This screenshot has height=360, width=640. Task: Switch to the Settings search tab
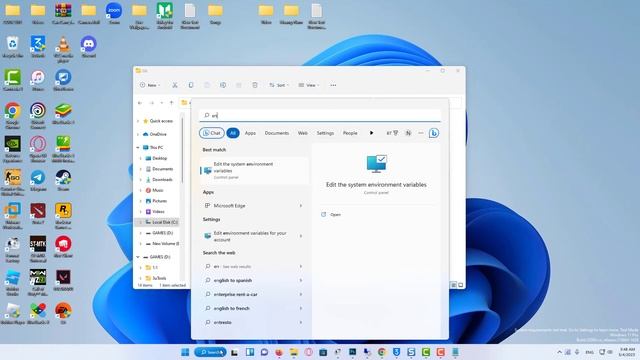pos(325,133)
